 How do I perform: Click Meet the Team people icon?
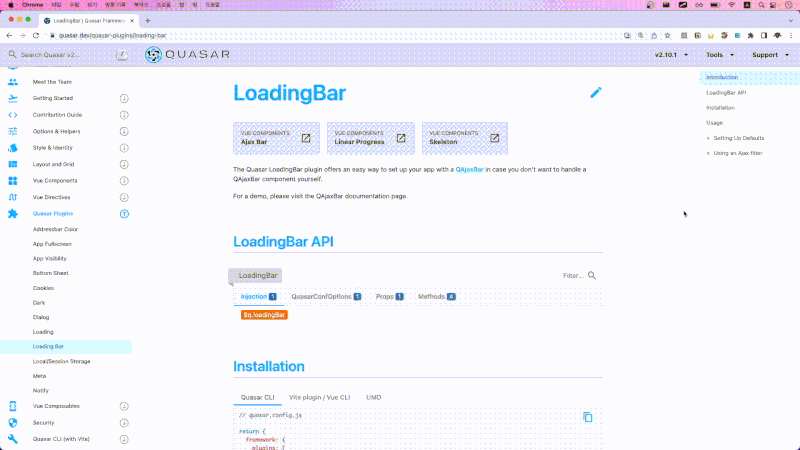pos(13,82)
